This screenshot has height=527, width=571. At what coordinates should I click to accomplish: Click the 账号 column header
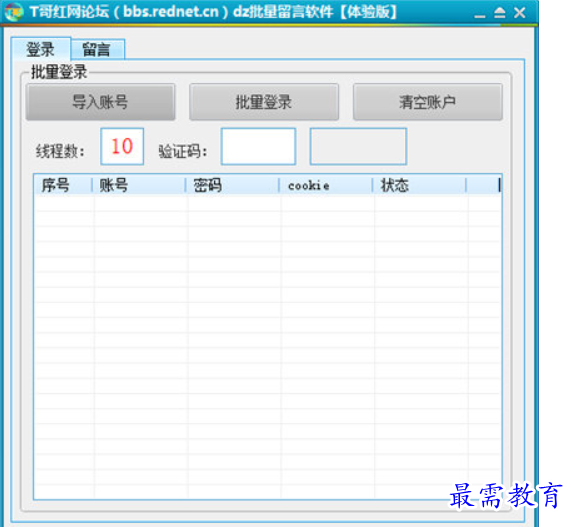[x=139, y=185]
